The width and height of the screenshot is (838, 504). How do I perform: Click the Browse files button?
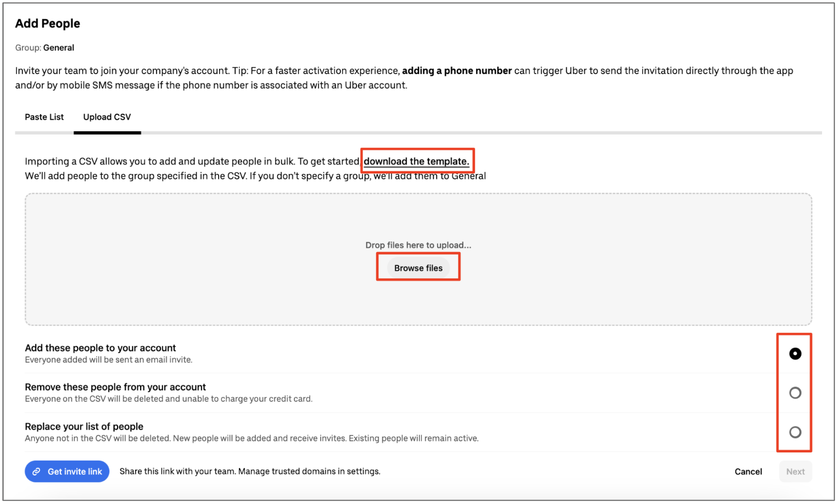pyautogui.click(x=418, y=268)
